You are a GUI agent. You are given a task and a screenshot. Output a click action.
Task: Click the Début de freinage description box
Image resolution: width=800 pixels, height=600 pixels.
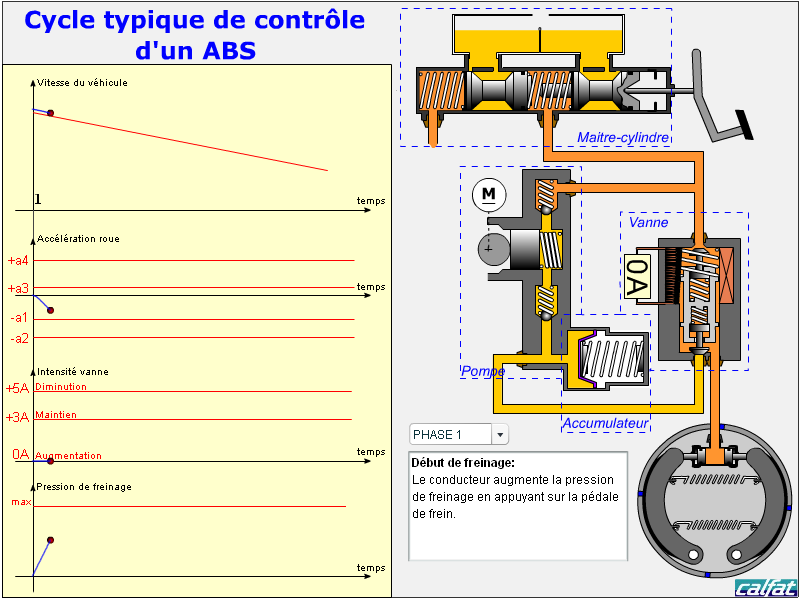coord(518,506)
